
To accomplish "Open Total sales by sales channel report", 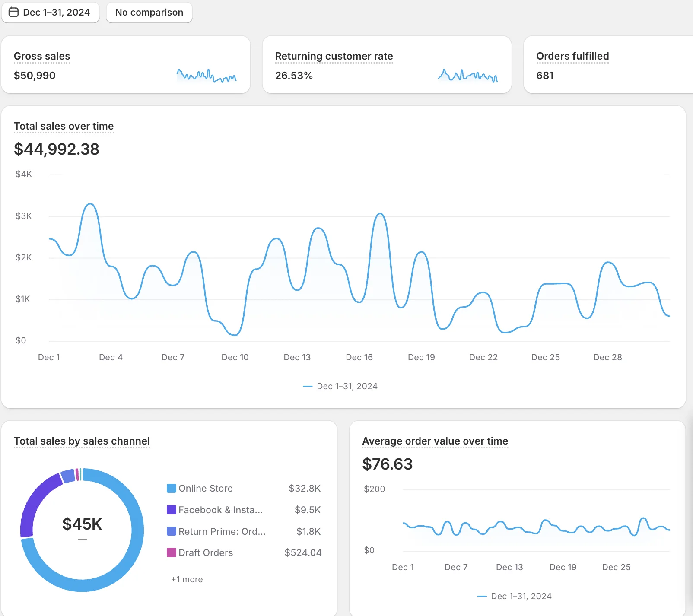I will [x=82, y=441].
